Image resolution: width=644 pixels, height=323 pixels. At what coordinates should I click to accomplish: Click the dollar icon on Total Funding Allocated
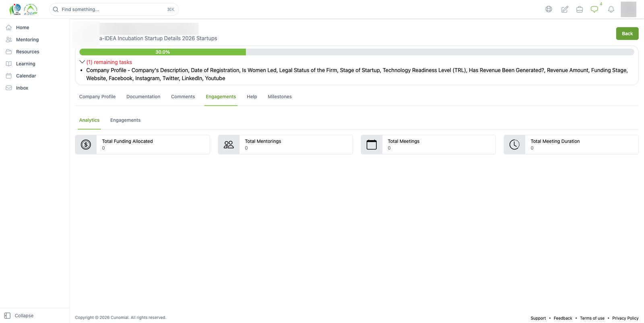pos(86,145)
